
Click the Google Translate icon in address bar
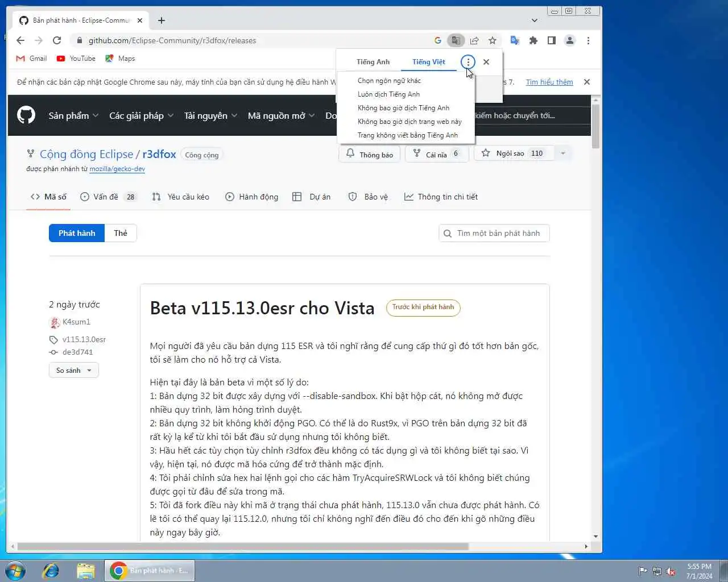click(x=456, y=40)
